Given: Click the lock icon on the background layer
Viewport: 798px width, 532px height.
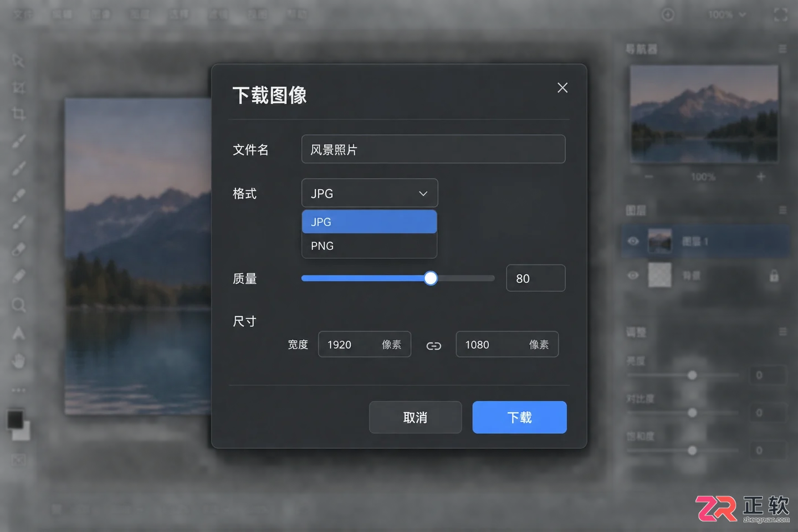Looking at the screenshot, I should pyautogui.click(x=774, y=275).
